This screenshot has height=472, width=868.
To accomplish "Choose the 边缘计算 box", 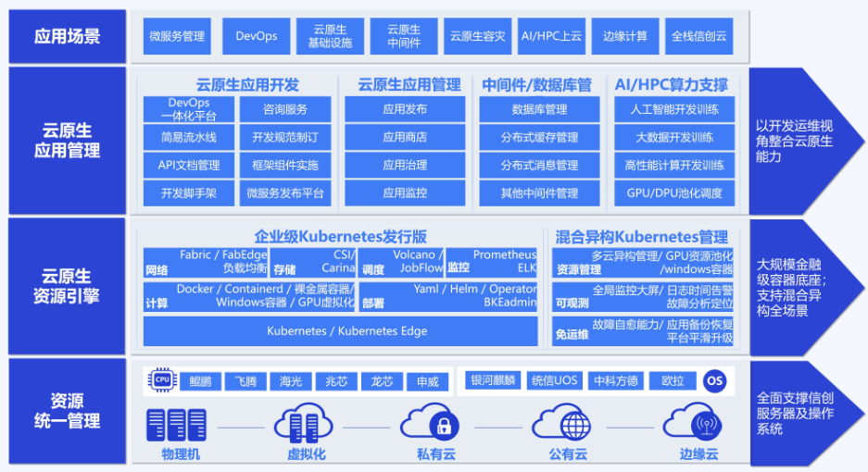I will click(x=625, y=36).
